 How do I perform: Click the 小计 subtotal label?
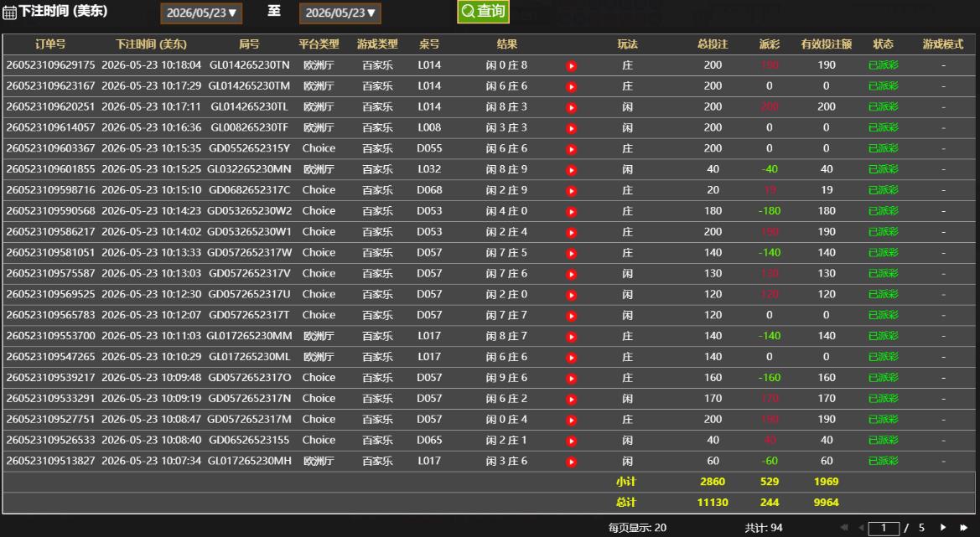tap(625, 482)
